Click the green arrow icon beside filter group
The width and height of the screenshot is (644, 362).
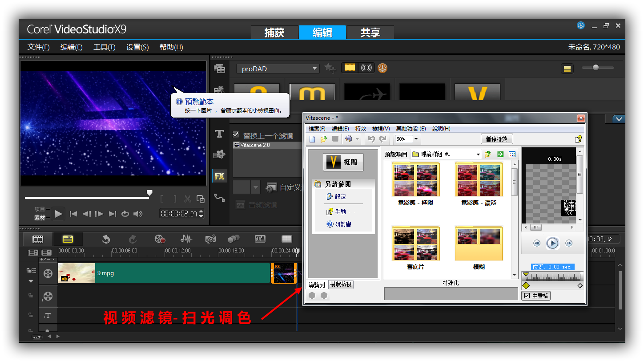coord(500,154)
